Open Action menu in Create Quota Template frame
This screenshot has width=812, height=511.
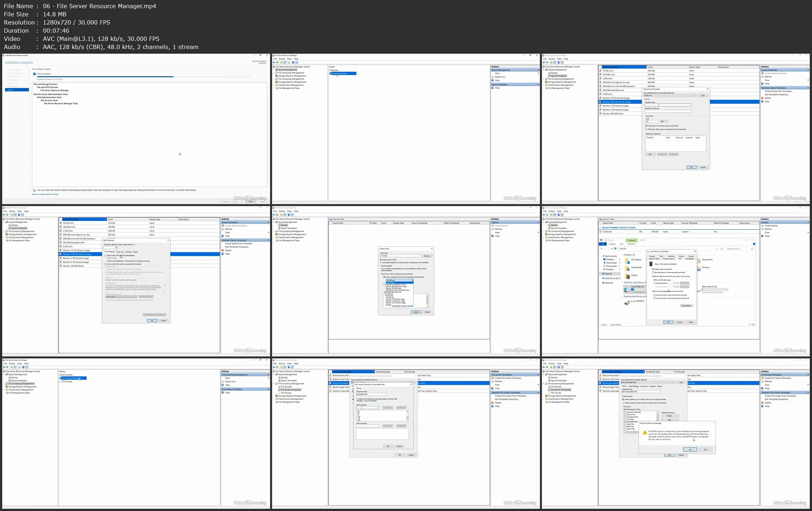click(551, 59)
